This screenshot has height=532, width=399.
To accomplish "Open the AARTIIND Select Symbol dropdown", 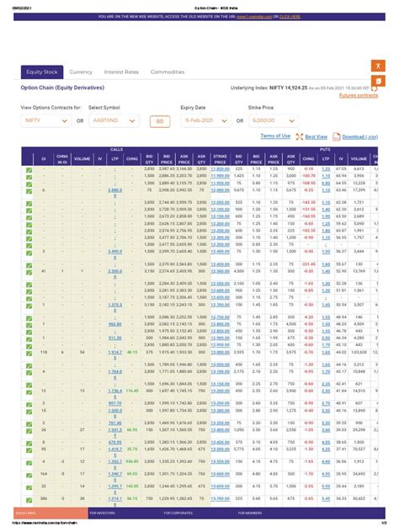I will pos(114,120).
